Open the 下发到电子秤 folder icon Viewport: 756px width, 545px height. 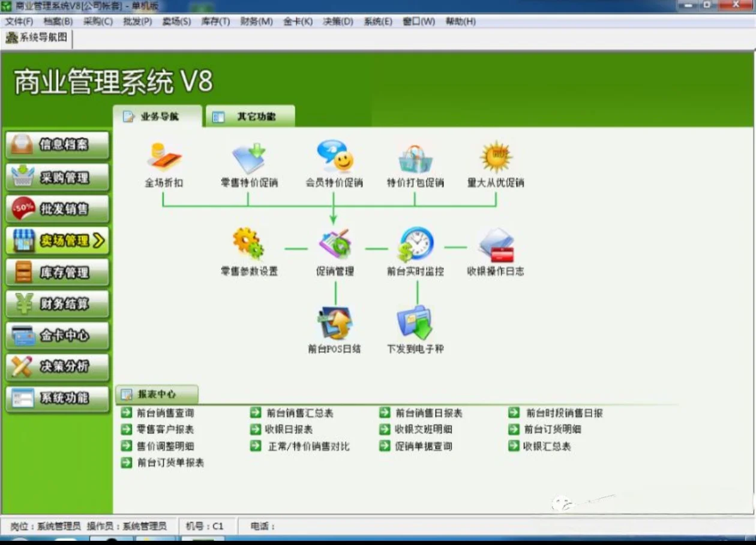(415, 323)
